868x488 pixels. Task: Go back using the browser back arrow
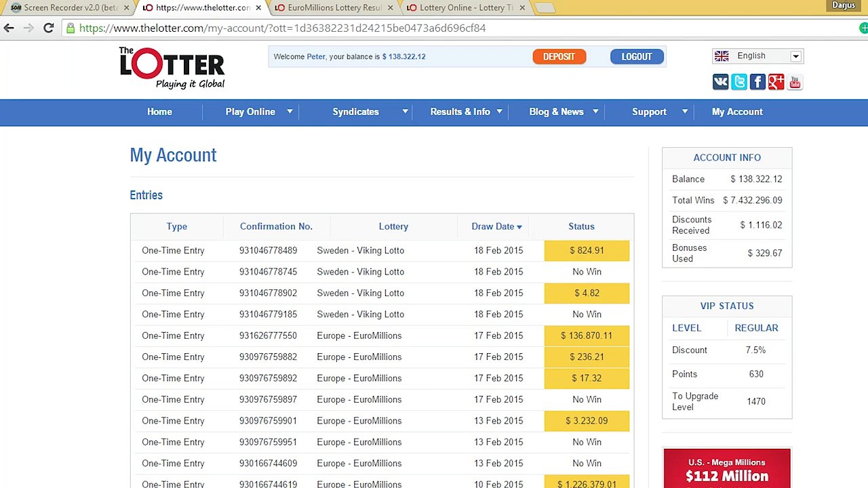click(9, 28)
